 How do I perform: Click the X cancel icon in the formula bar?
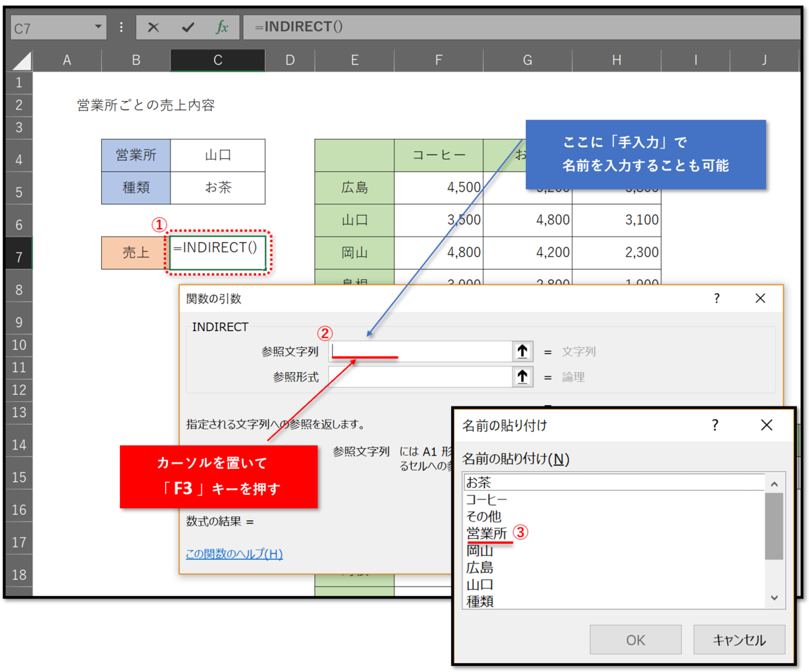click(x=154, y=27)
